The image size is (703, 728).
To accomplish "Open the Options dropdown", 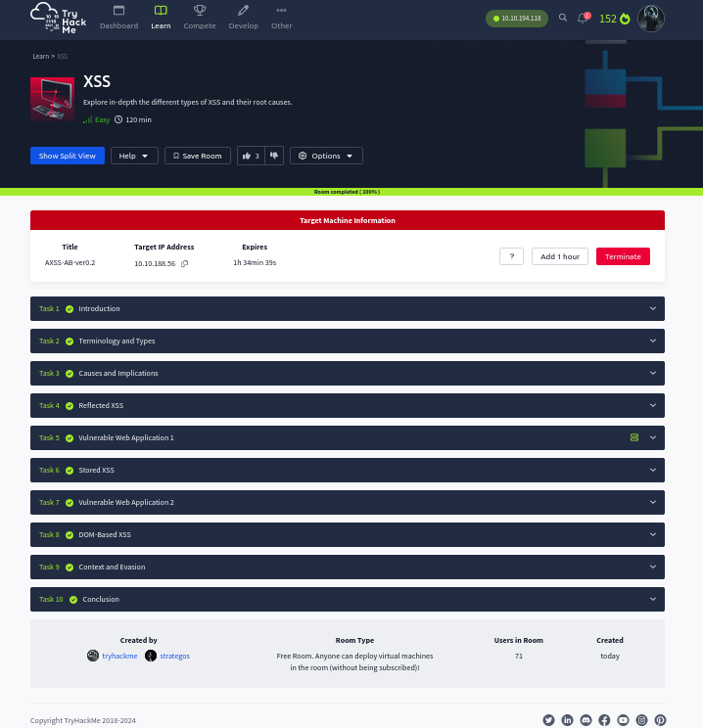I will point(326,156).
